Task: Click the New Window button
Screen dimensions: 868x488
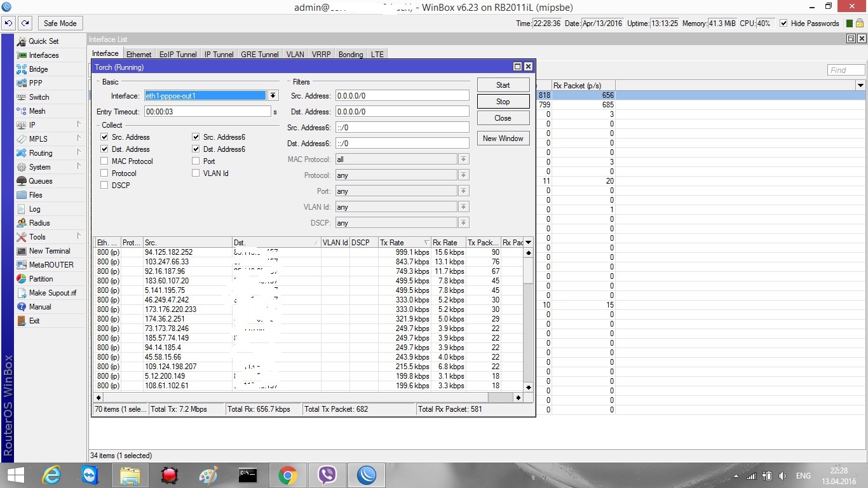Action: click(503, 139)
